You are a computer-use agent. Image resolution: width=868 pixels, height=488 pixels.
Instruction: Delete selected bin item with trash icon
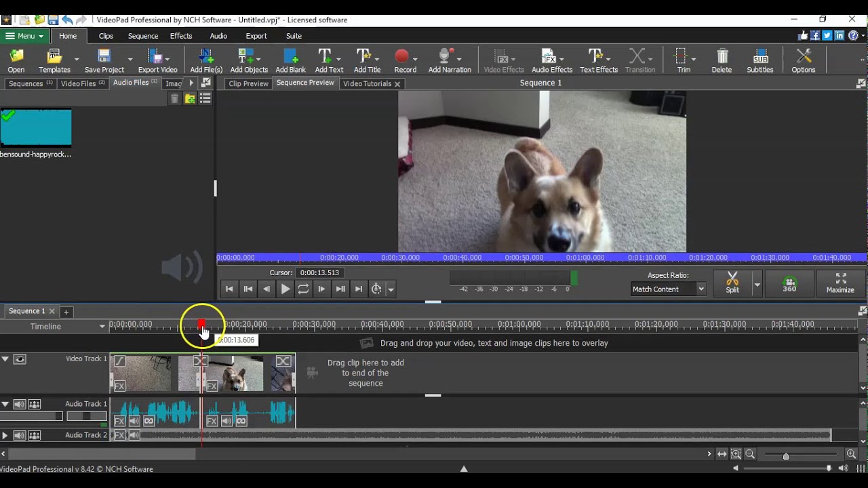pos(174,99)
